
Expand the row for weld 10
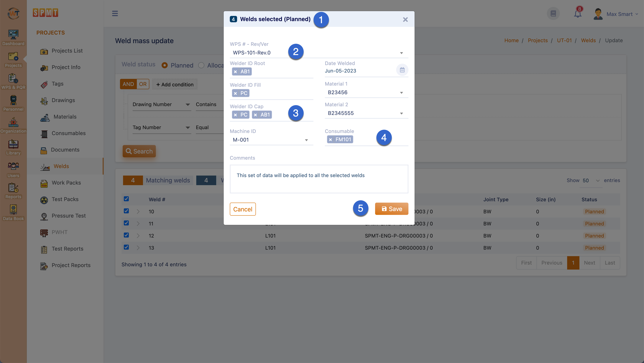[x=138, y=212]
